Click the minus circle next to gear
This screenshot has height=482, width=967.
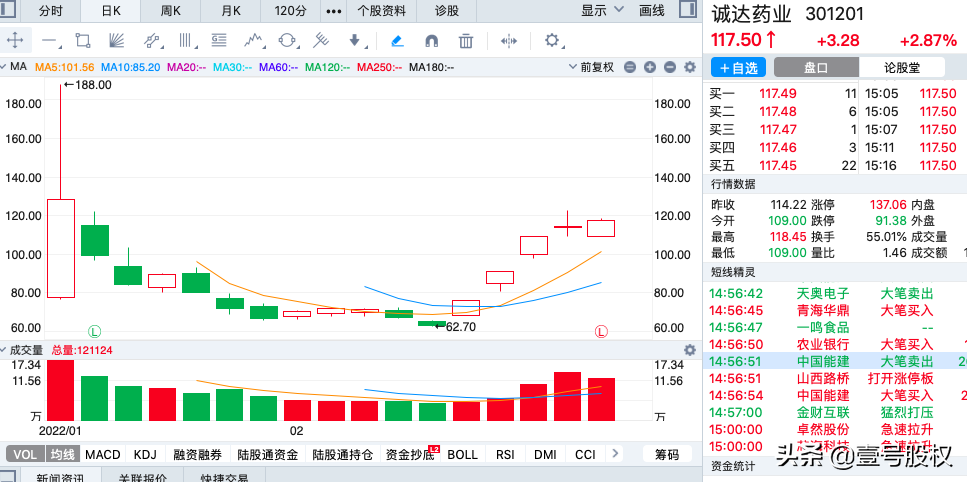(x=670, y=68)
